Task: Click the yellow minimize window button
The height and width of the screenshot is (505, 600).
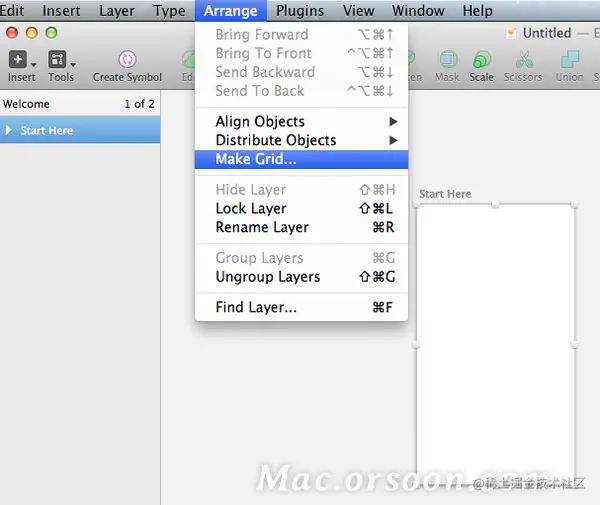Action: (x=32, y=33)
